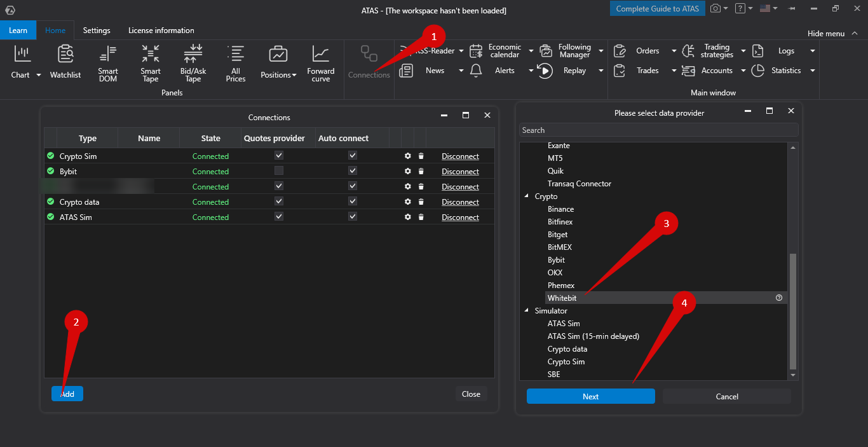This screenshot has height=447, width=868.
Task: Open the Orders dropdown arrow
Action: tap(674, 51)
